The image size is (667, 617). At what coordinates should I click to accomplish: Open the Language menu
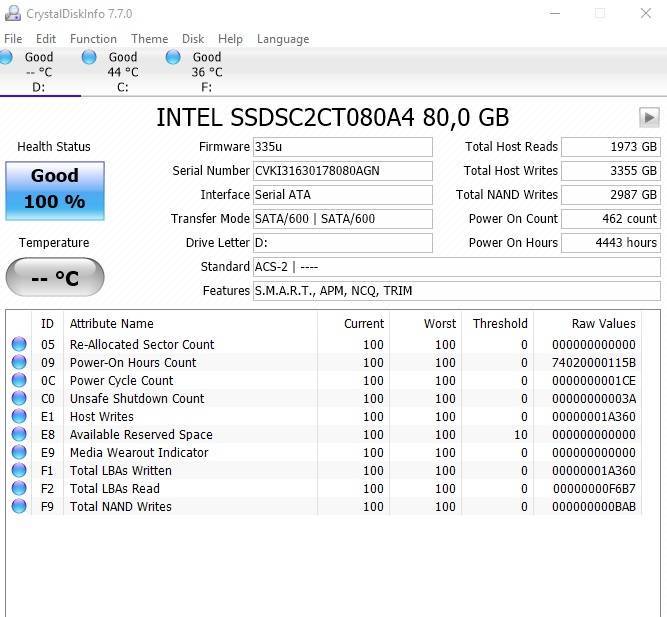coord(283,39)
